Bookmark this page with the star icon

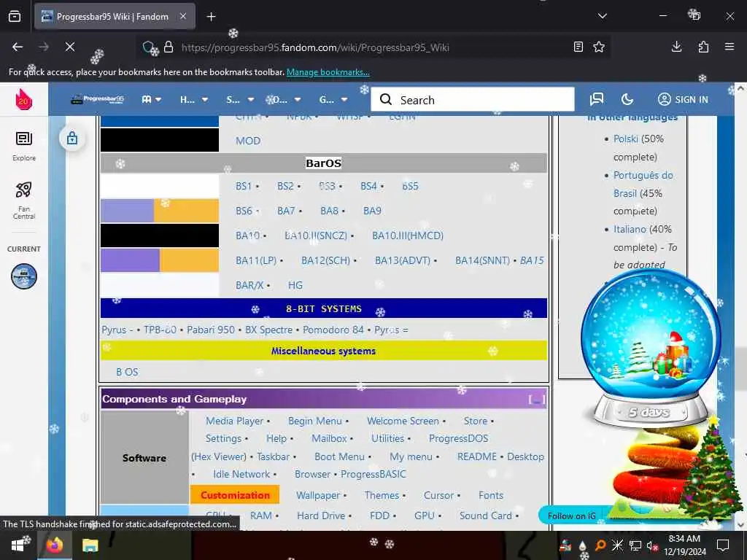pos(599,47)
